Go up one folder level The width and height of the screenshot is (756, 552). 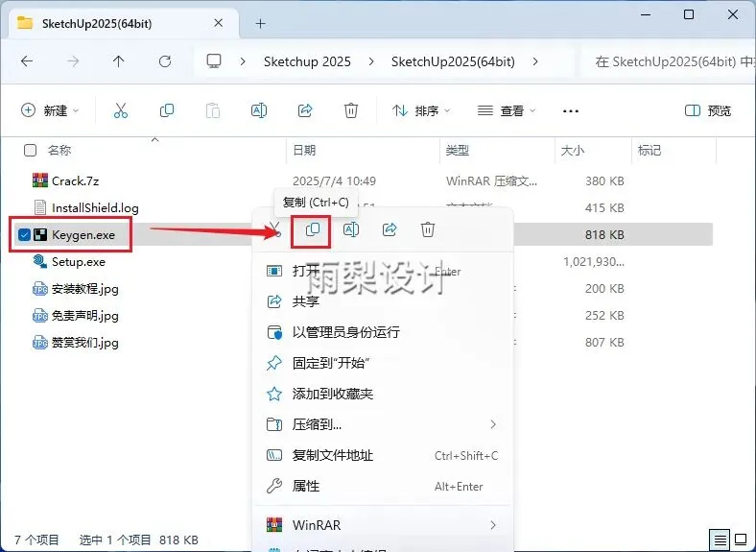(119, 61)
